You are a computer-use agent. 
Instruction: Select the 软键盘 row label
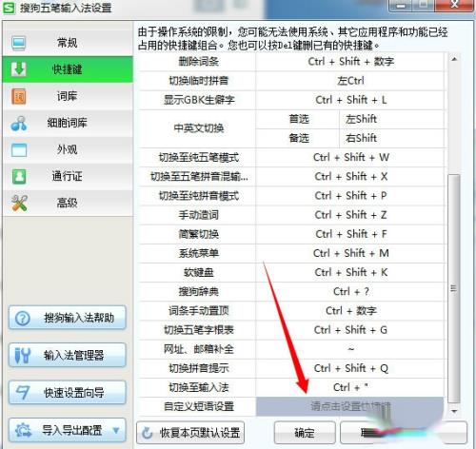[199, 273]
